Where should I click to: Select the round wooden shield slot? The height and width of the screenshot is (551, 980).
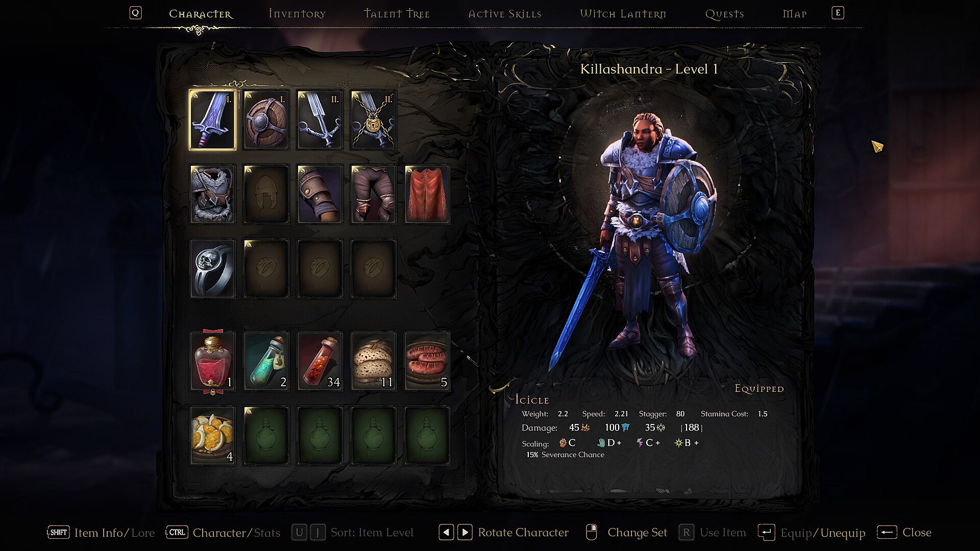[266, 120]
